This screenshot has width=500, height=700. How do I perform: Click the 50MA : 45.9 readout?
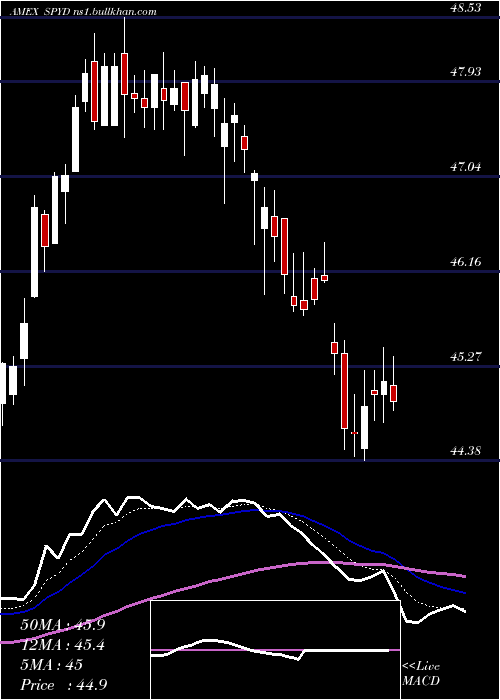(x=62, y=625)
